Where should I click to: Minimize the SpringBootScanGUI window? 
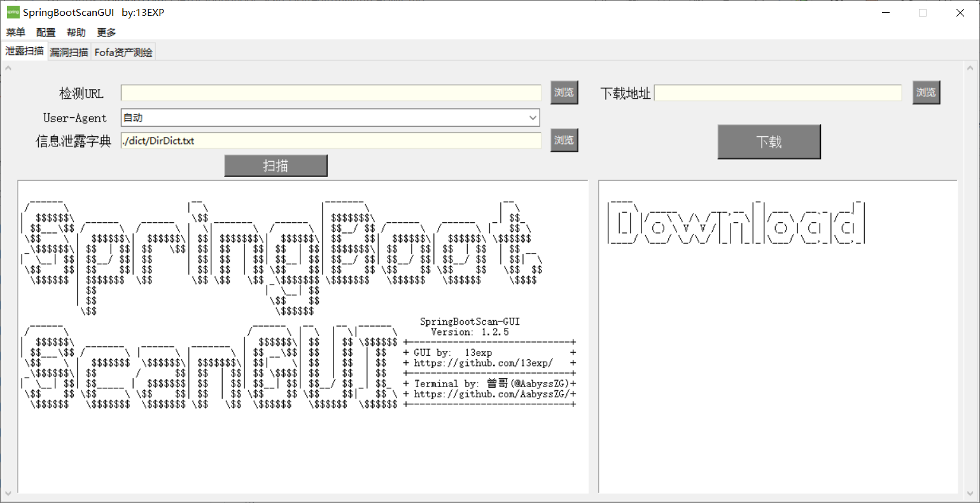tap(885, 13)
